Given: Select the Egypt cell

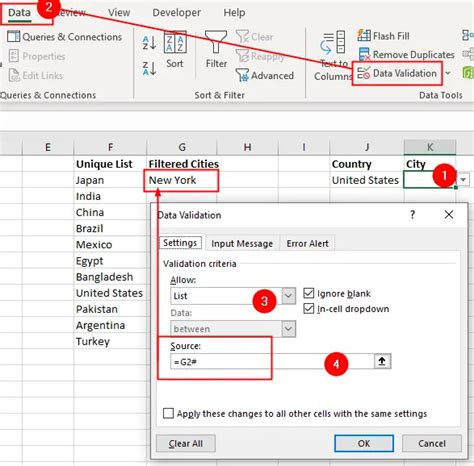Looking at the screenshot, I should click(x=110, y=261).
